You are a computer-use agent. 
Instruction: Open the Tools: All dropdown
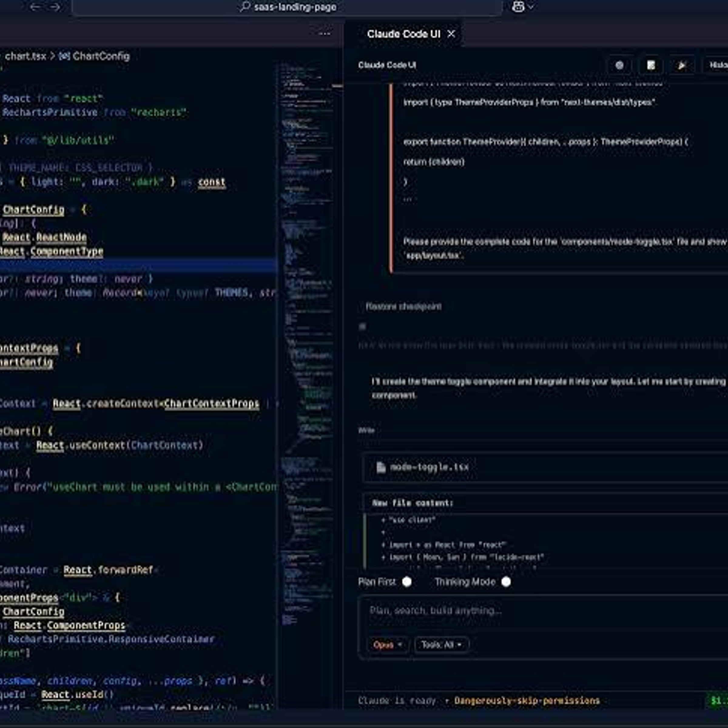click(x=441, y=645)
